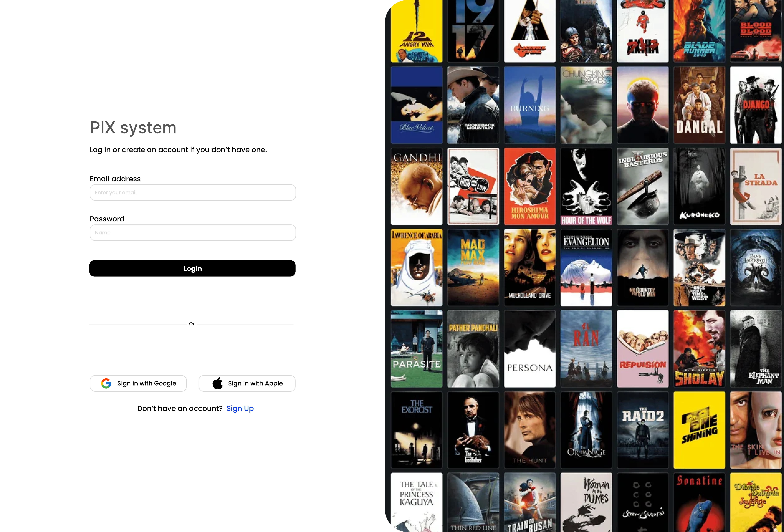Click the "Log in or create an account" text

[x=178, y=150]
